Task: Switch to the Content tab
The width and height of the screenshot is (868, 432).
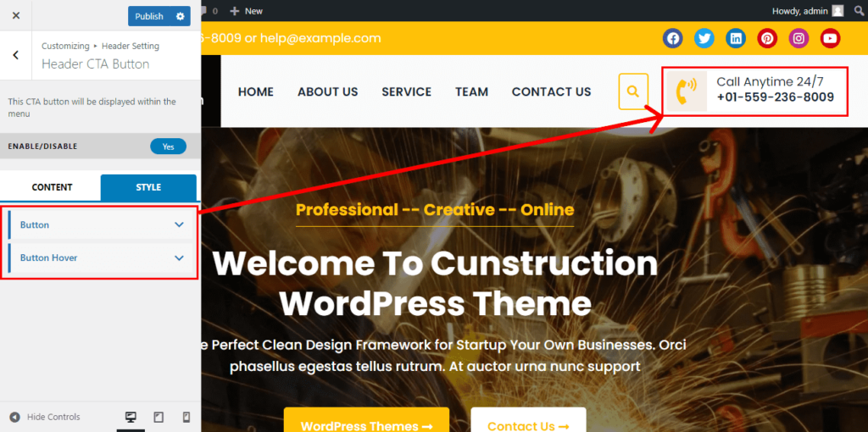Action: (x=52, y=187)
